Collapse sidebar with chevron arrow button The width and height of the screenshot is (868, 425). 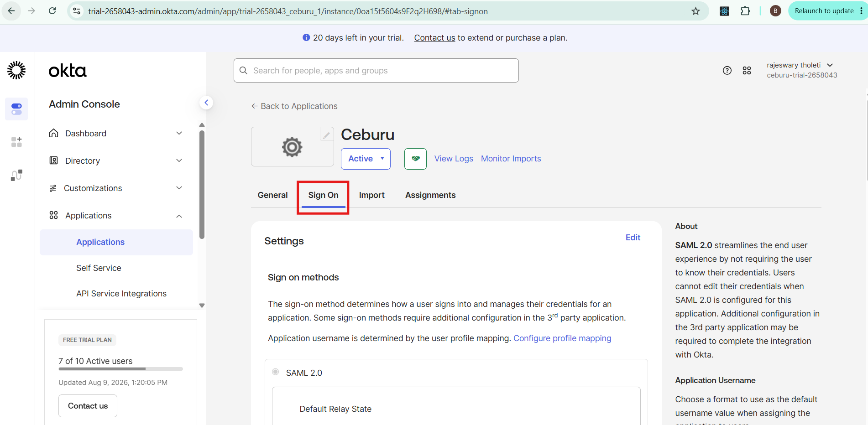(x=206, y=103)
